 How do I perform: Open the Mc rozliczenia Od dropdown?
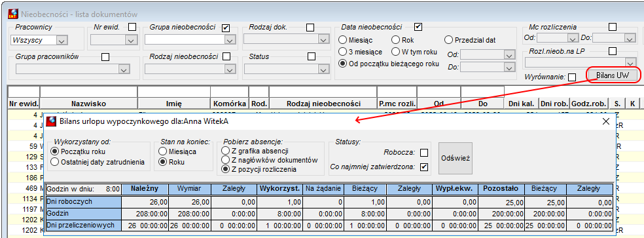[x=573, y=38]
